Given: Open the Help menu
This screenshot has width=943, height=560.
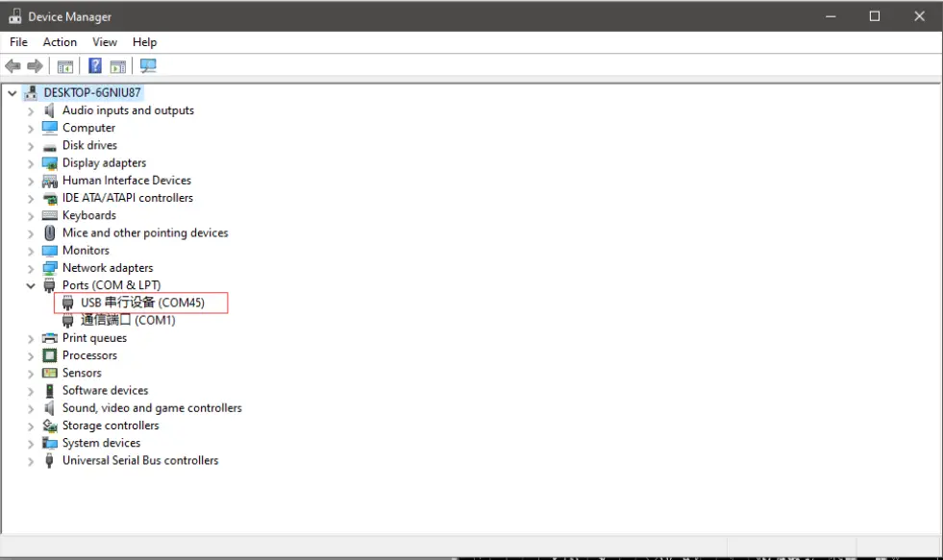Looking at the screenshot, I should [144, 42].
